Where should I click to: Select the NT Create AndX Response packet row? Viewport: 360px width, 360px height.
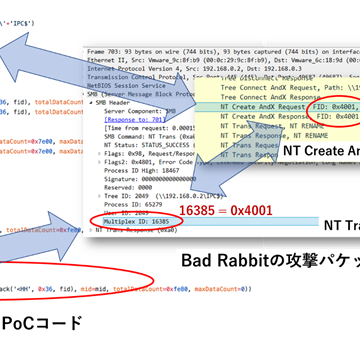[277, 117]
